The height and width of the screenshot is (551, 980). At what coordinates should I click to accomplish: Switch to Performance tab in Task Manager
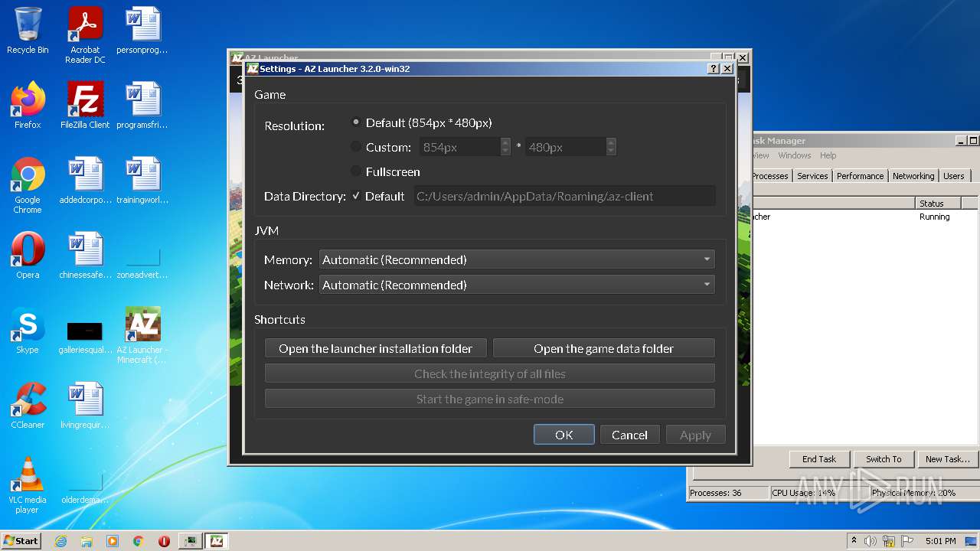pyautogui.click(x=860, y=176)
